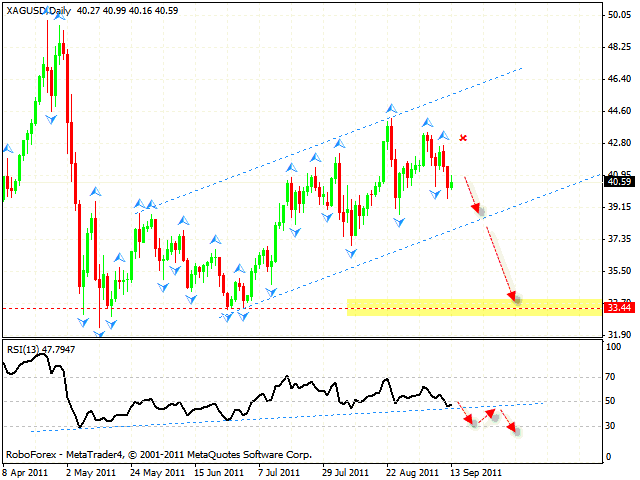The height and width of the screenshot is (480, 640).
Task: Click the 50.05 price on the axis
Action: [x=617, y=15]
